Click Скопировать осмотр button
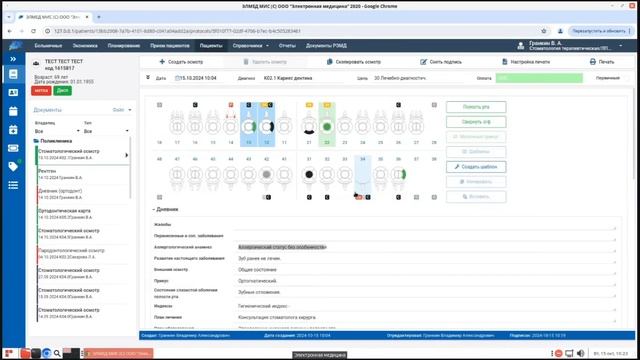The width and height of the screenshot is (640, 360). (354, 62)
